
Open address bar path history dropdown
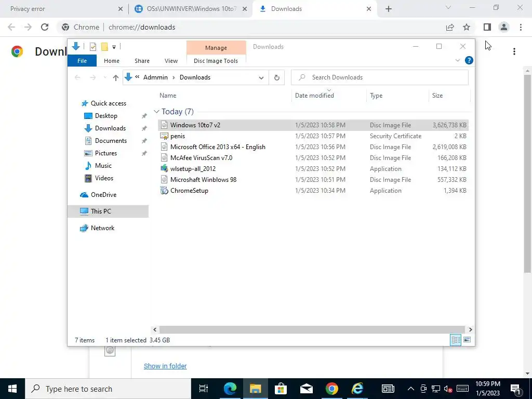pyautogui.click(x=261, y=78)
